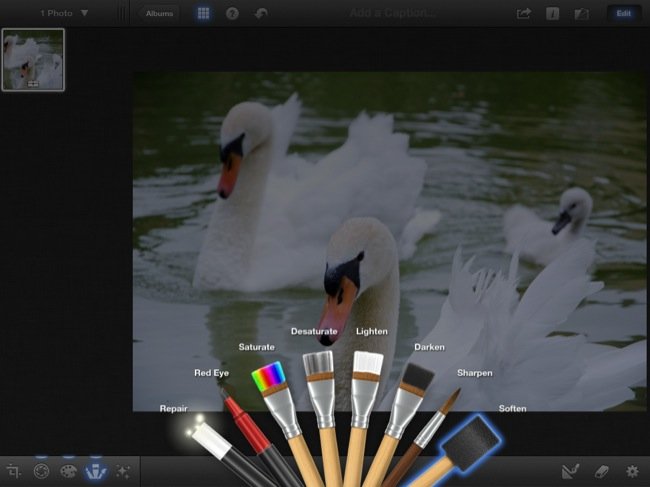Open the Exposure adjustment tool
This screenshot has width=650, height=487.
tap(41, 471)
